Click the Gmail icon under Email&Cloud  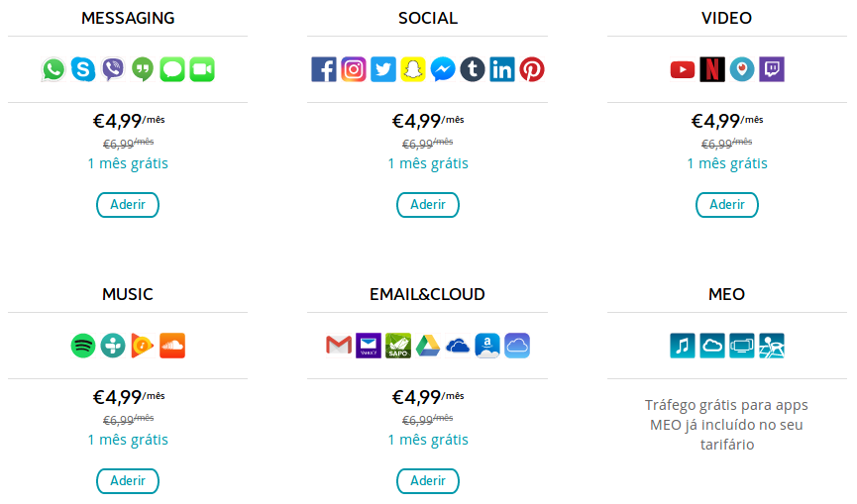(x=339, y=346)
